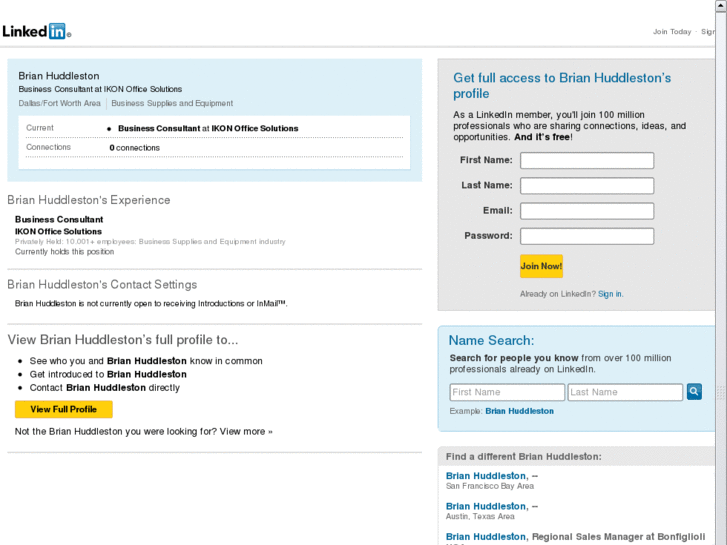Focus the Last Name signup field
The height and width of the screenshot is (545, 727).
click(x=587, y=186)
